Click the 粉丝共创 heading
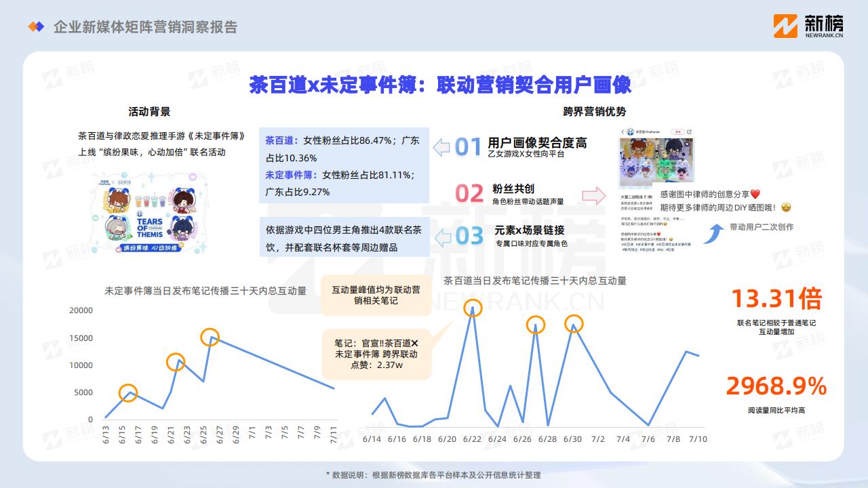The width and height of the screenshot is (868, 488). point(513,189)
